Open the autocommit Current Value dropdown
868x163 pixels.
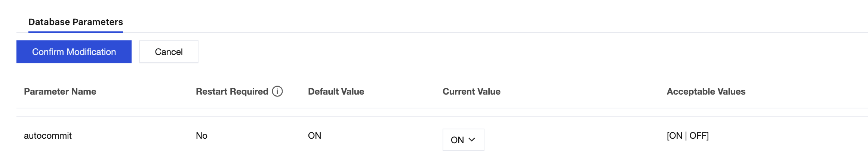[x=463, y=140]
